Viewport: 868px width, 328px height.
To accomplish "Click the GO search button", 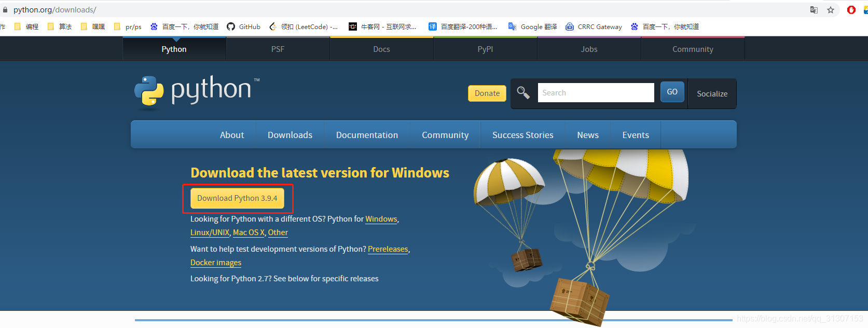I will [x=672, y=92].
